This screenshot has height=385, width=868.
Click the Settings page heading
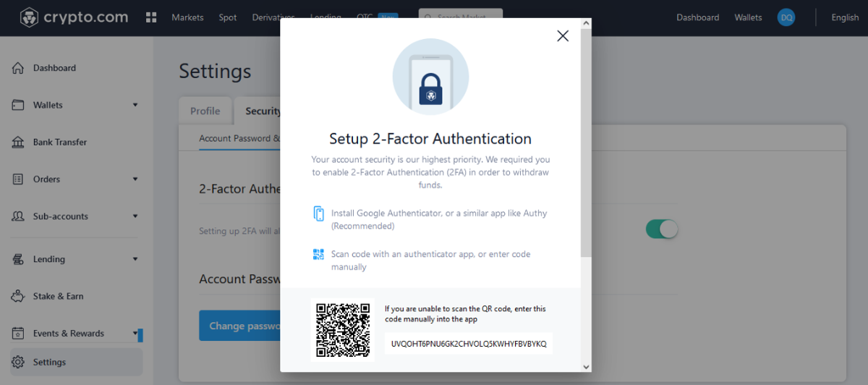coord(215,72)
